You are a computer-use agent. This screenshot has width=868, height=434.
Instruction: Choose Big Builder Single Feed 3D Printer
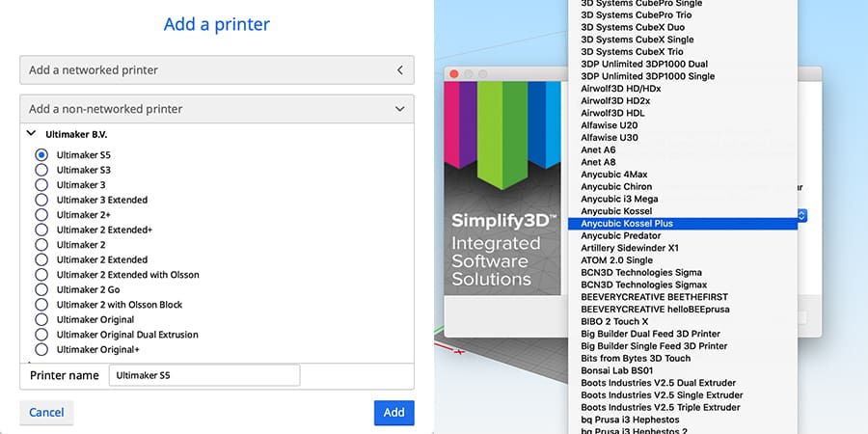683,346
